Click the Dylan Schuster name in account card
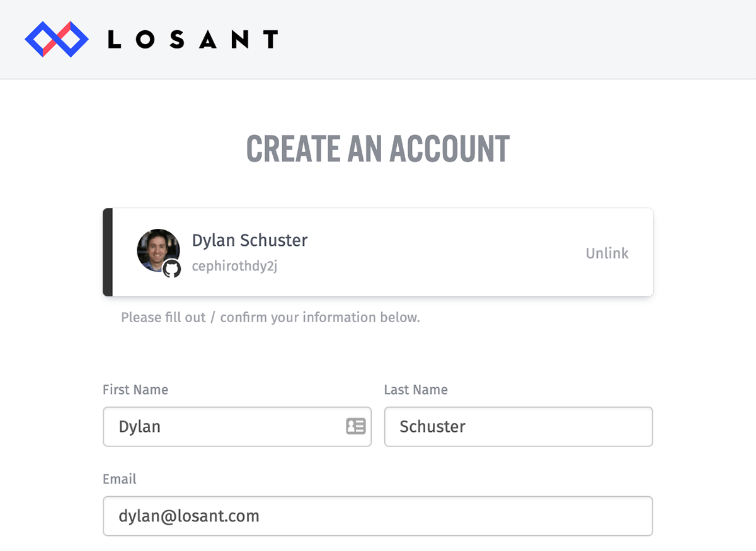756x551 pixels. point(249,240)
